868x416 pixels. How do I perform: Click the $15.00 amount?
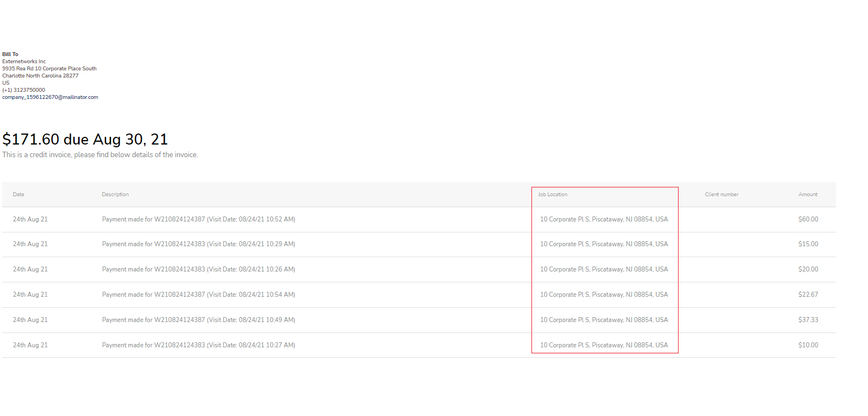coord(808,244)
